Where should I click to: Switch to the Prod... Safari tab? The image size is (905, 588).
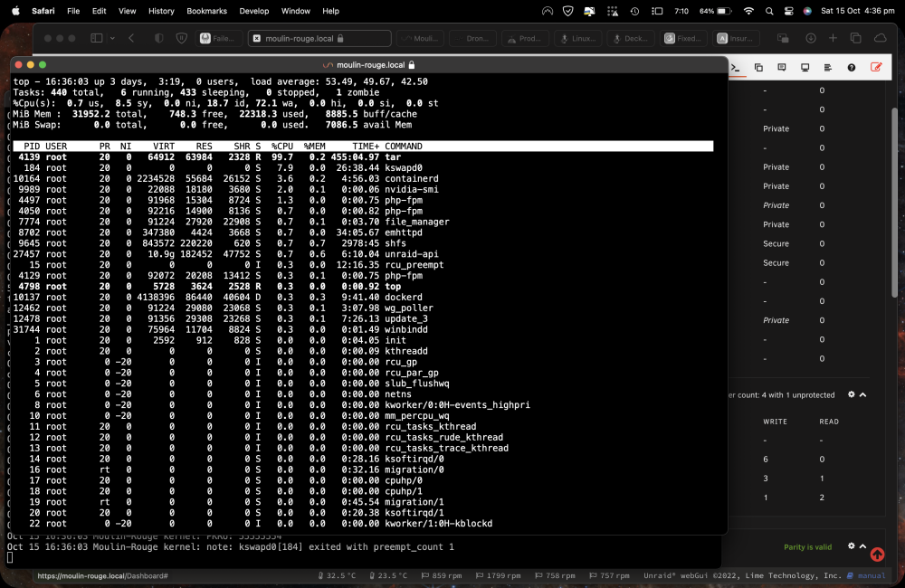click(x=525, y=38)
